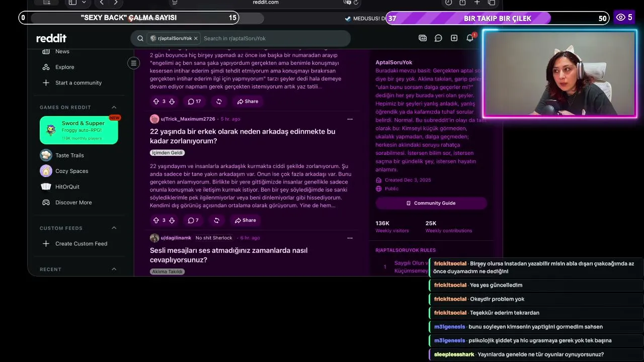Open the 7 comments button
The image size is (644, 362).
[193, 220]
